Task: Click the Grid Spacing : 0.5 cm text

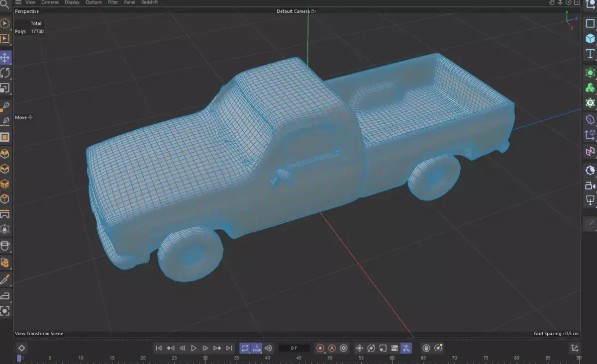Action: [x=556, y=334]
